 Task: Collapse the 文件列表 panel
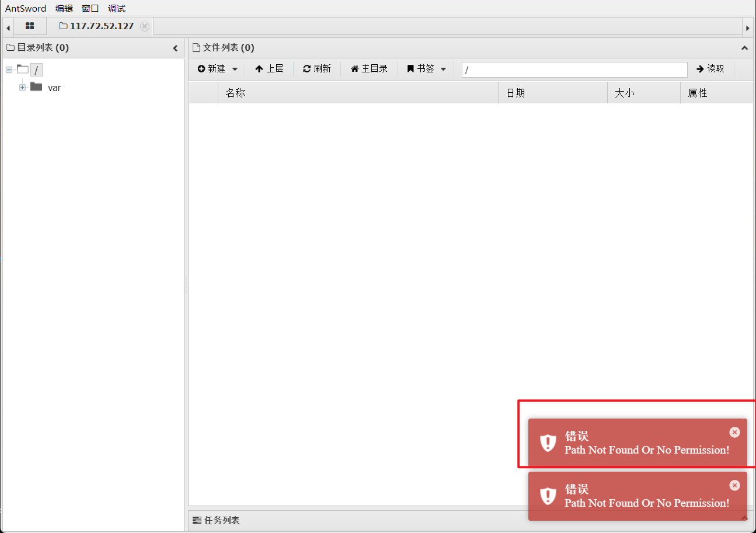coord(744,48)
